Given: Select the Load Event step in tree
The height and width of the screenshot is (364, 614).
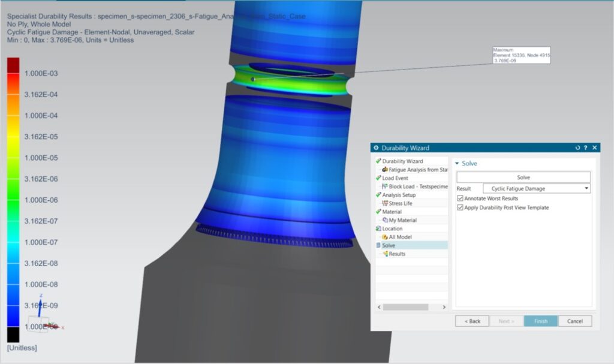Looking at the screenshot, I should point(395,178).
